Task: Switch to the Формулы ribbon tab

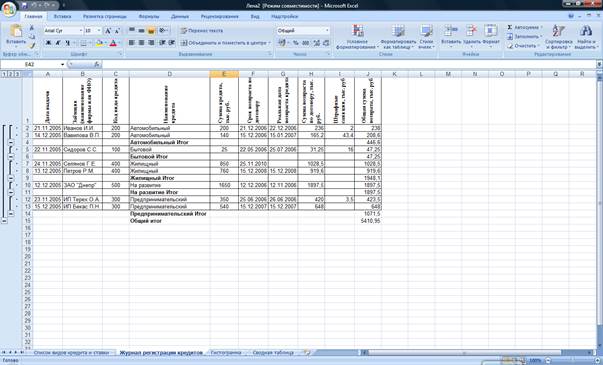Action: coord(148,17)
